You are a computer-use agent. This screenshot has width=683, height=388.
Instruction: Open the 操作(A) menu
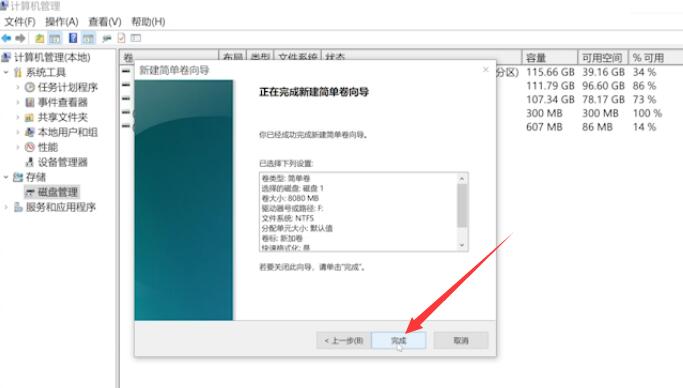tap(62, 22)
